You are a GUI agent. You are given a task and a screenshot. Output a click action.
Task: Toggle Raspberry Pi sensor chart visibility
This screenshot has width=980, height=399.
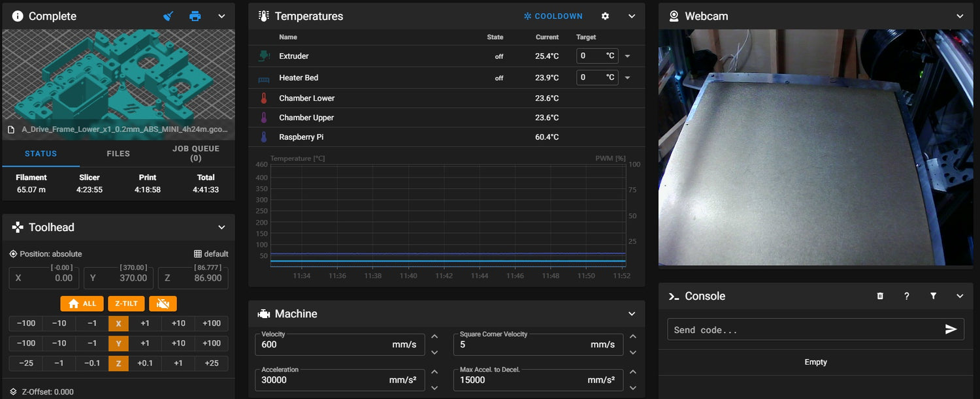264,137
